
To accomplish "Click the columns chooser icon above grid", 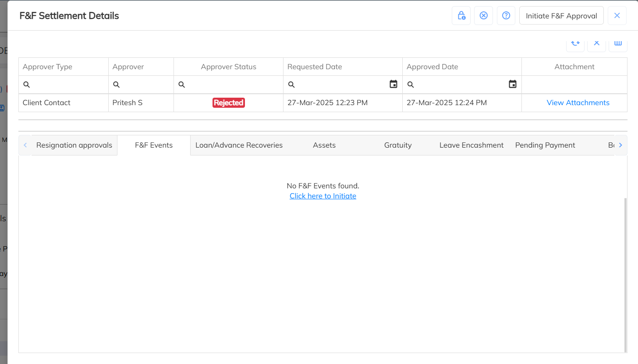I will tap(618, 43).
